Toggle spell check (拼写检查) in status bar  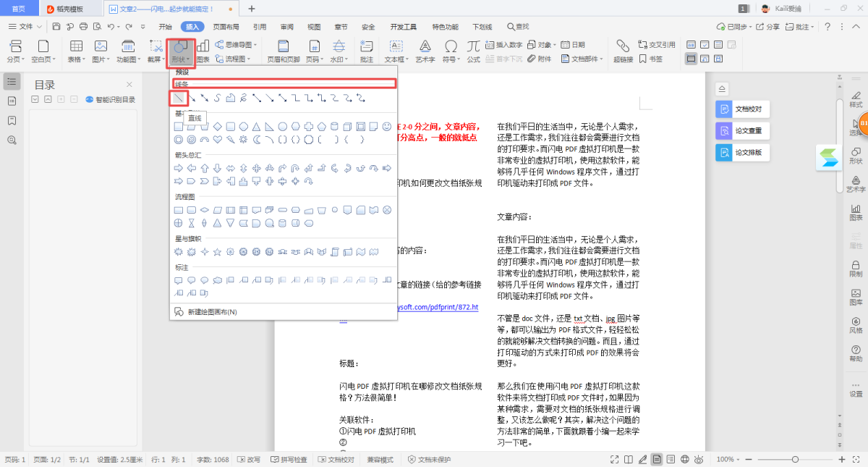pyautogui.click(x=289, y=460)
